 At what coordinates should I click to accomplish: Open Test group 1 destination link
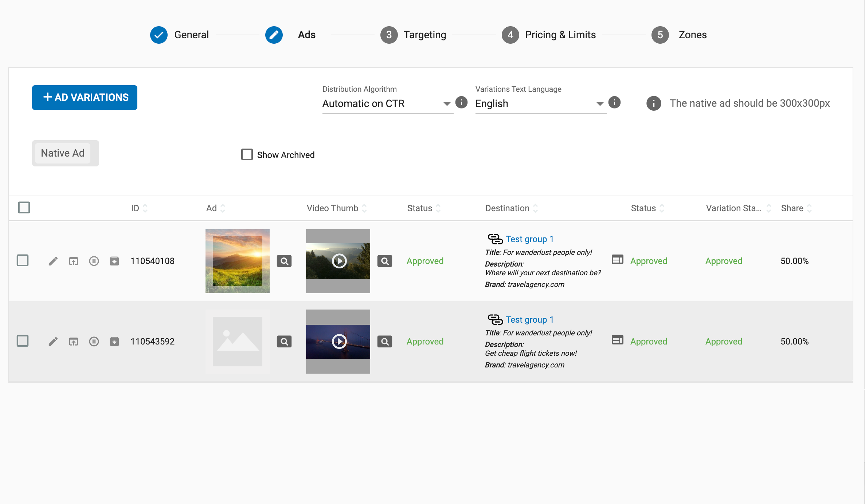529,239
